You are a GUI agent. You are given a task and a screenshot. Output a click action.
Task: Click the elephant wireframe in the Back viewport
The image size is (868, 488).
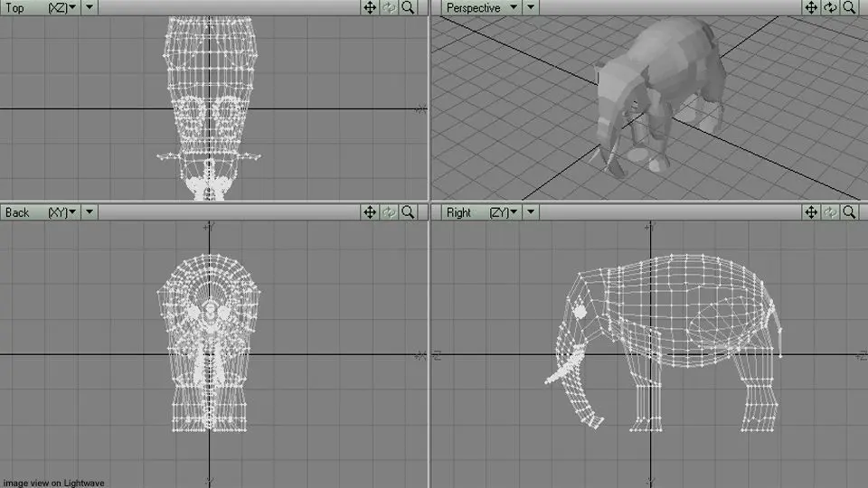tap(209, 343)
